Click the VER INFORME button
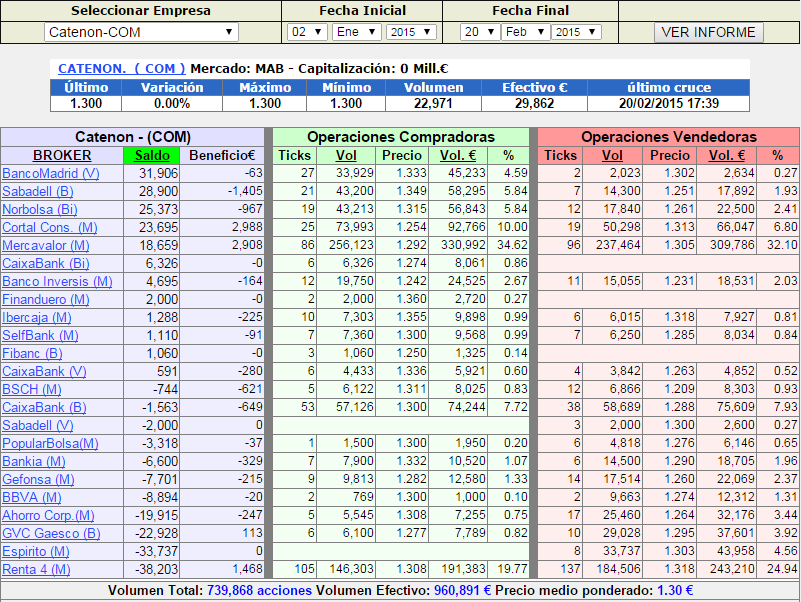This screenshot has height=602, width=801. pos(709,32)
